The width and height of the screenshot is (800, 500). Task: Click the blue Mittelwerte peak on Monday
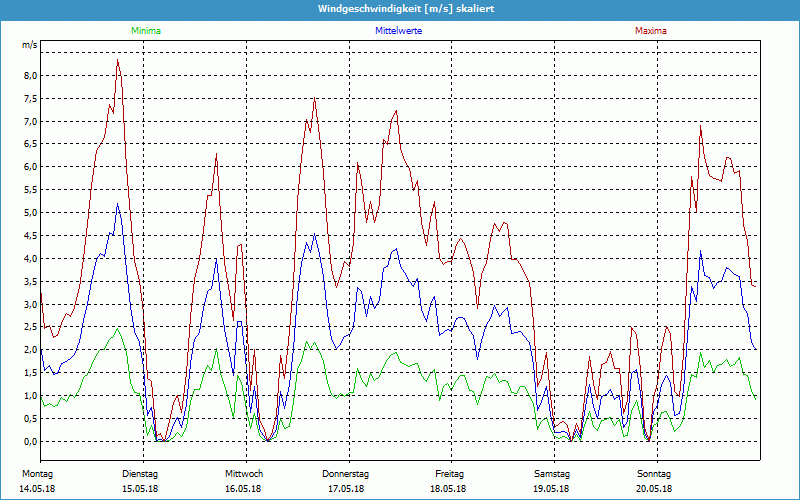coord(117,204)
